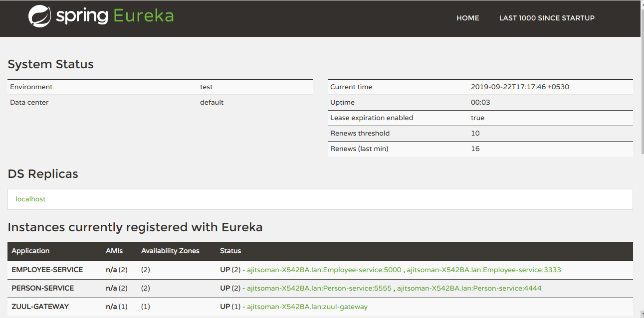Select the environment value test
The width and height of the screenshot is (644, 318).
(x=207, y=87)
